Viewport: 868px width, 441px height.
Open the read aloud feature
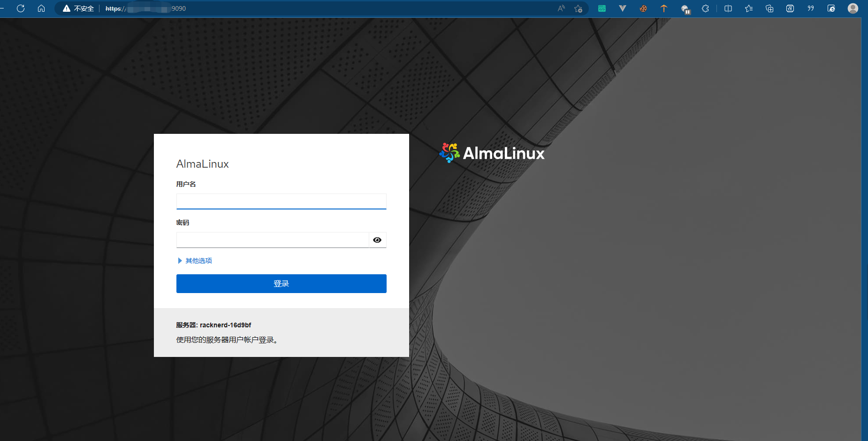(561, 8)
